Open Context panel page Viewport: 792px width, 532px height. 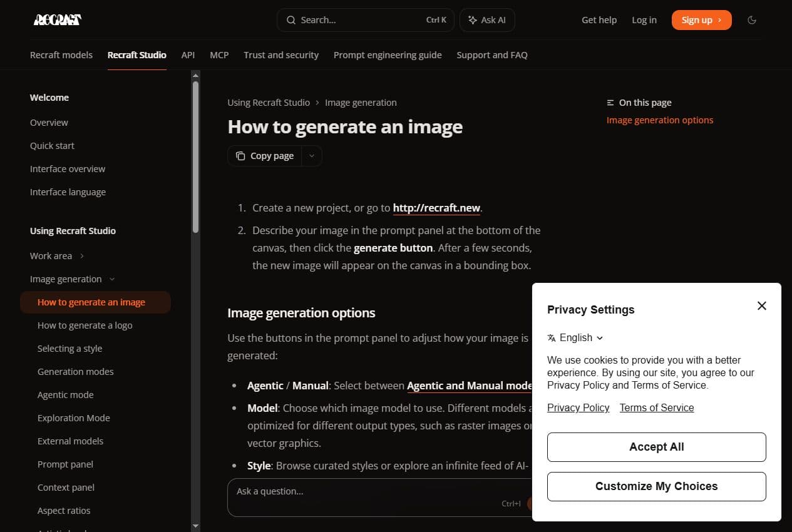pos(66,488)
